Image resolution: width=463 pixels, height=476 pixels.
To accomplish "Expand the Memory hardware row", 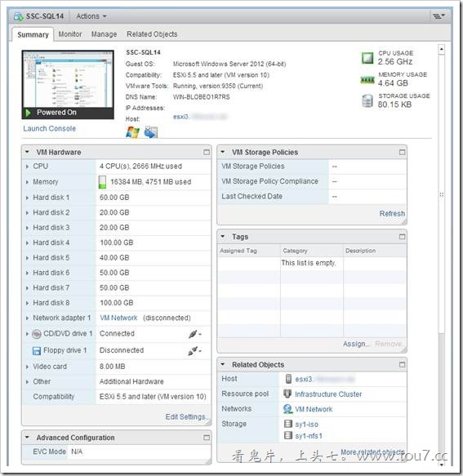I will tap(27, 182).
